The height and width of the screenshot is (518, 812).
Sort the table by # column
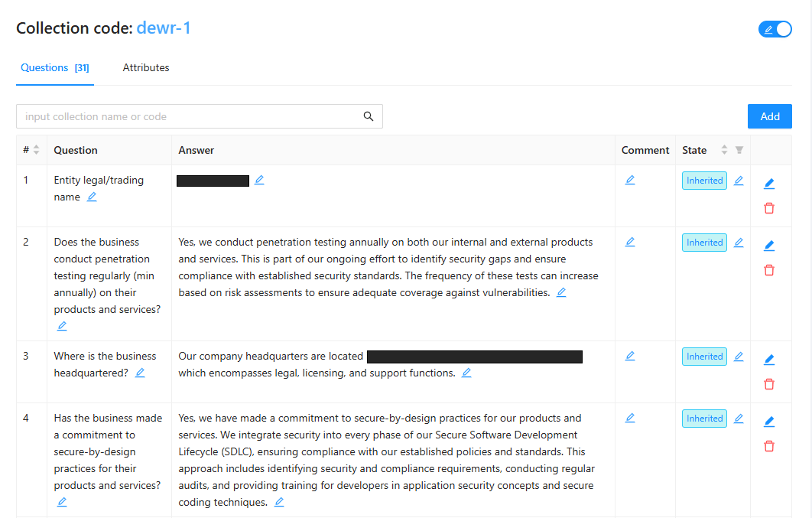[36, 150]
